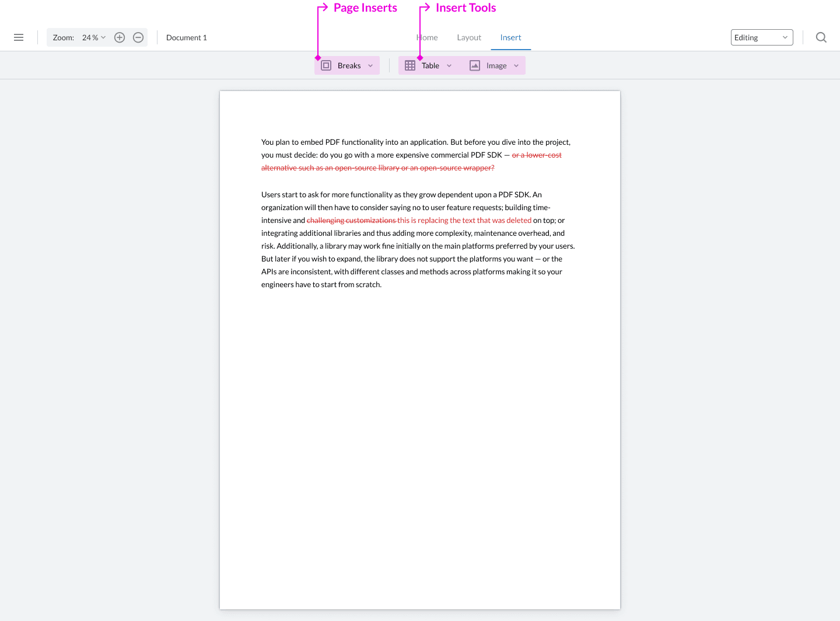Image resolution: width=840 pixels, height=621 pixels.
Task: Expand the Image options dropdown
Action: point(516,65)
